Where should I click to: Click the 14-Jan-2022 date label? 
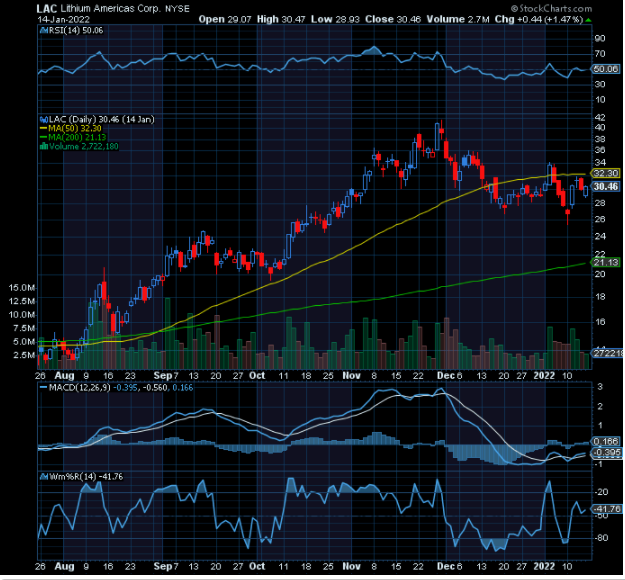[63, 20]
